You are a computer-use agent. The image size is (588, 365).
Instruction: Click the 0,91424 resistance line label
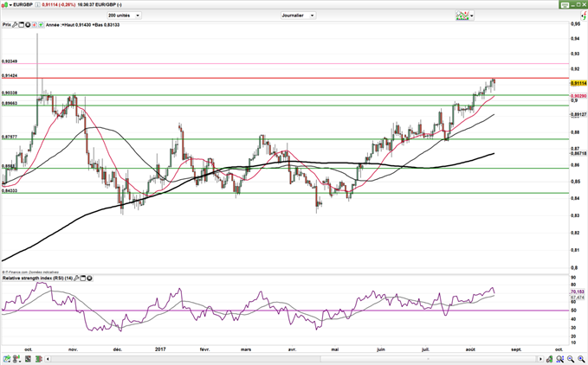click(10, 75)
